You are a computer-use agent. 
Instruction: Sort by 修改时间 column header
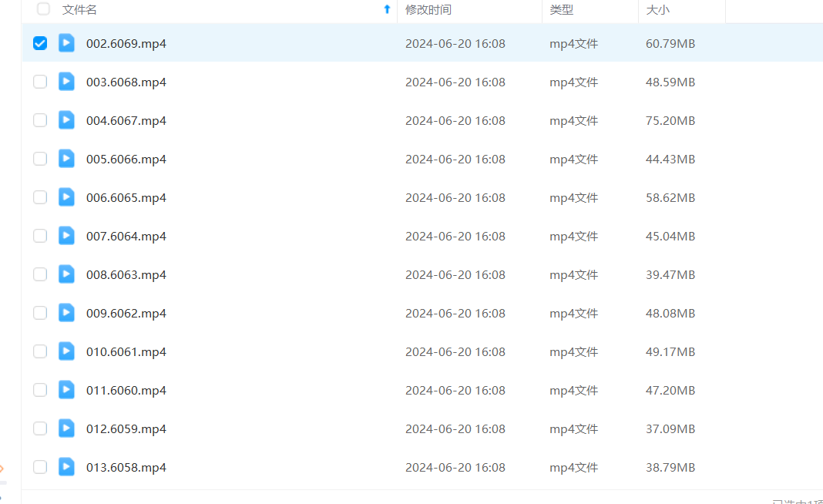428,10
